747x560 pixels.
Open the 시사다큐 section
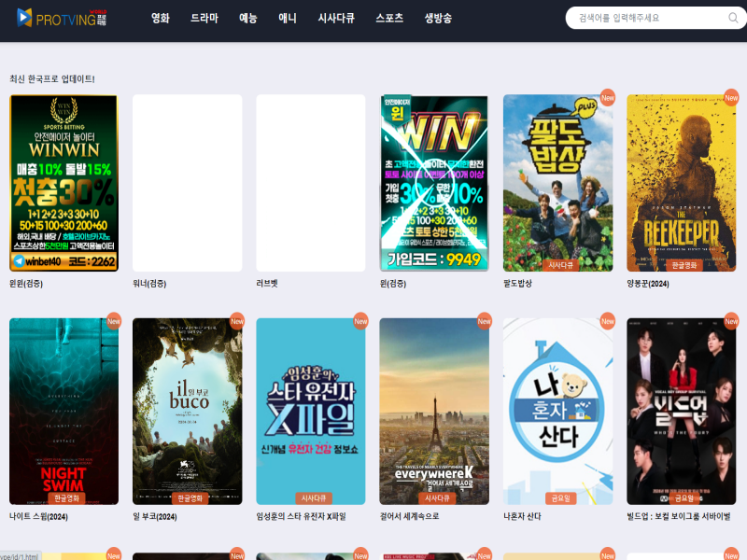pos(336,18)
